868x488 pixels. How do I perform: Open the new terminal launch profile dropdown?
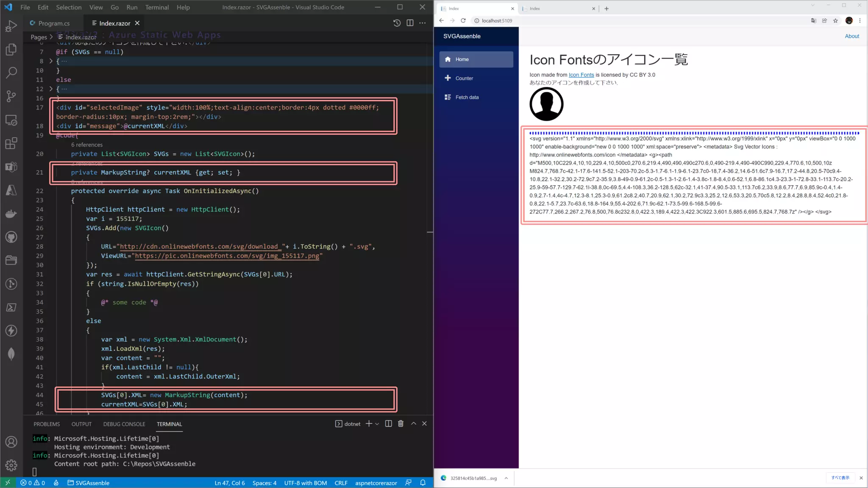pyautogui.click(x=377, y=424)
